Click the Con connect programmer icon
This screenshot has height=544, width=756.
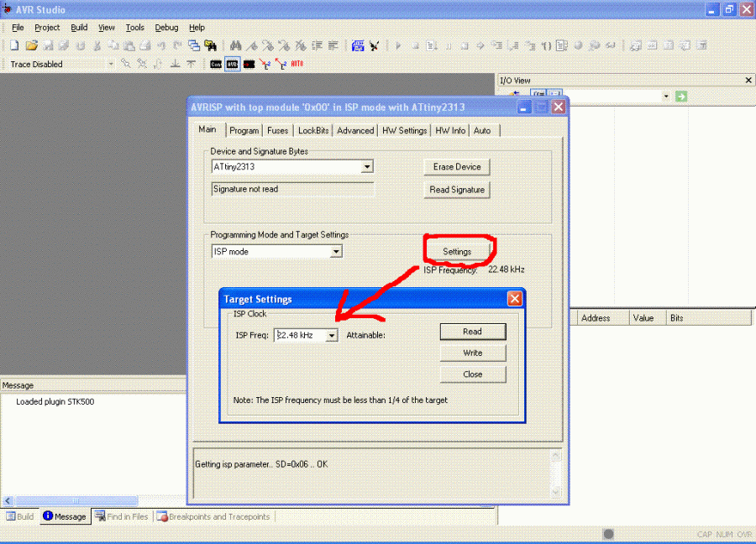click(x=216, y=64)
